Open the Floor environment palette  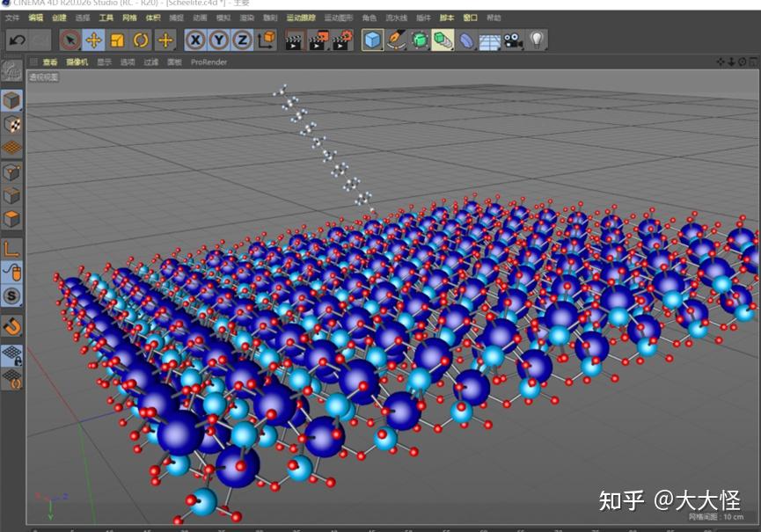(490, 40)
